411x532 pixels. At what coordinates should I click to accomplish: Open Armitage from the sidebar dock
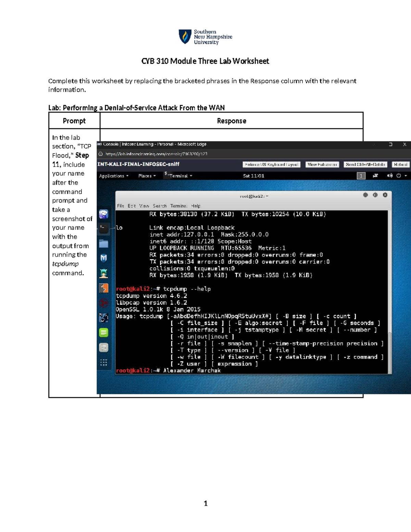click(x=104, y=272)
